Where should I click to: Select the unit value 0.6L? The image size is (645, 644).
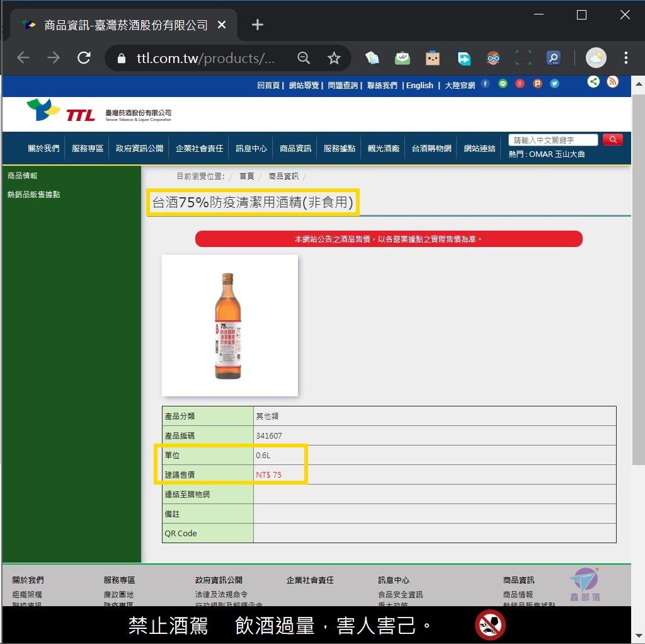(263, 455)
